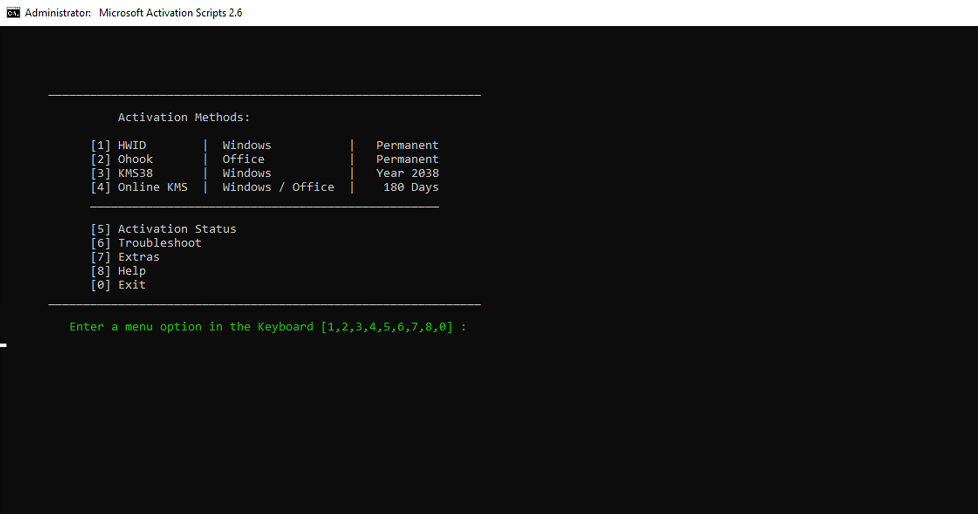978x514 pixels.
Task: Click the '[7] Extras' line
Action: tap(125, 257)
